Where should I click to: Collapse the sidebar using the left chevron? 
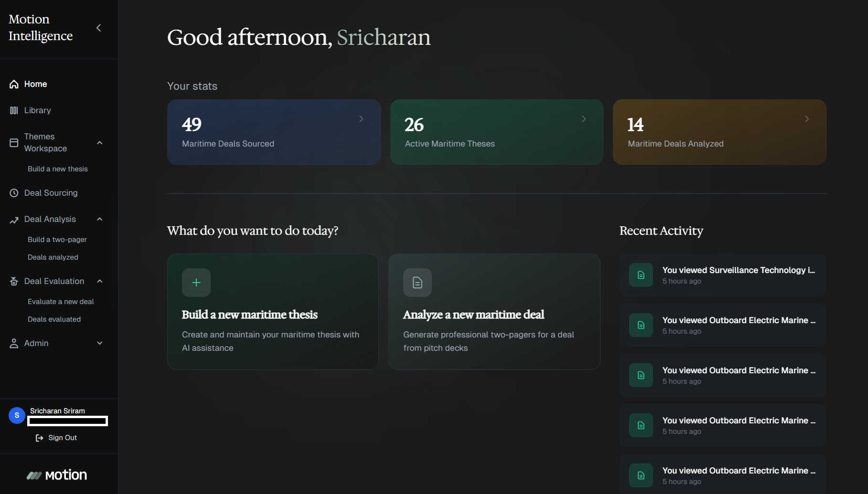(99, 28)
